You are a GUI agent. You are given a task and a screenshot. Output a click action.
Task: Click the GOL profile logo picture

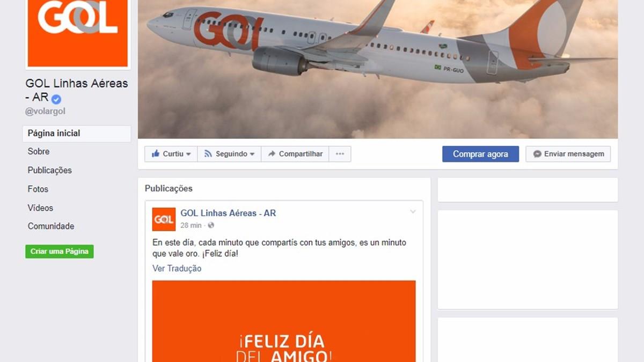click(78, 32)
